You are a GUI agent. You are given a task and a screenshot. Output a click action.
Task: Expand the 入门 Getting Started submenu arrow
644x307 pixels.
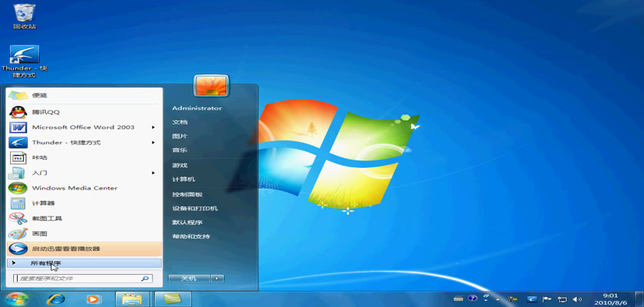(x=153, y=173)
